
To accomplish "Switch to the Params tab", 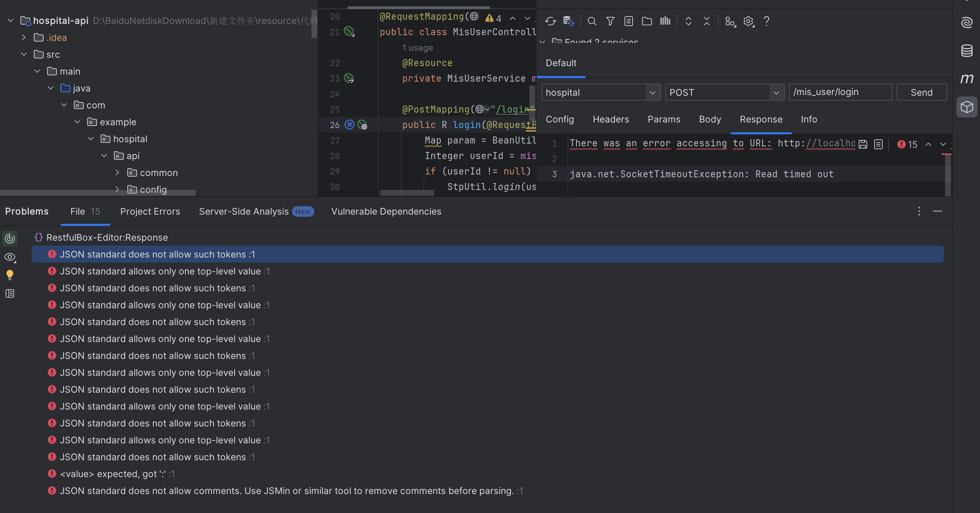I will (x=664, y=120).
